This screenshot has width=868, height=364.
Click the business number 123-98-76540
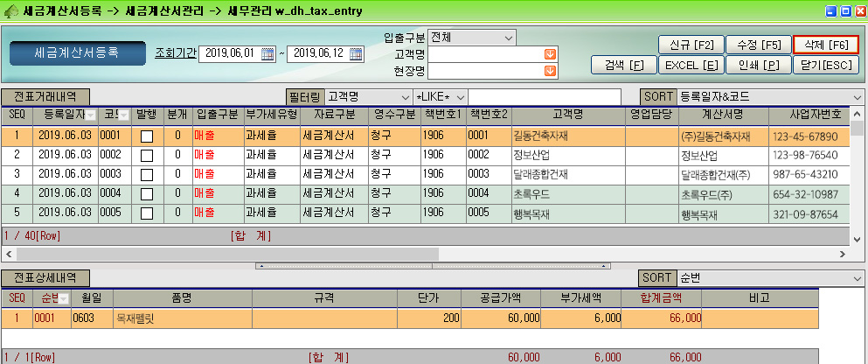click(808, 156)
